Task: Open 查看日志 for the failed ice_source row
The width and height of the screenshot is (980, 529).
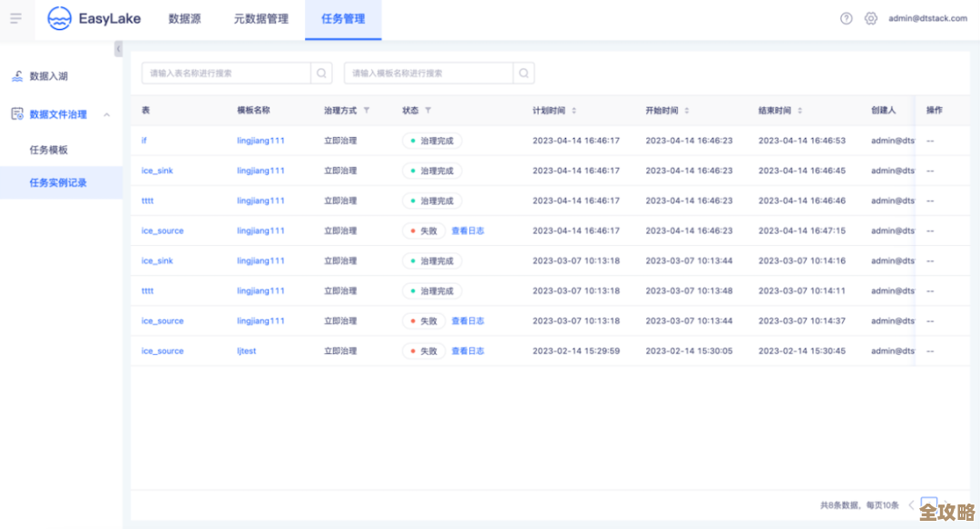Action: 467,230
